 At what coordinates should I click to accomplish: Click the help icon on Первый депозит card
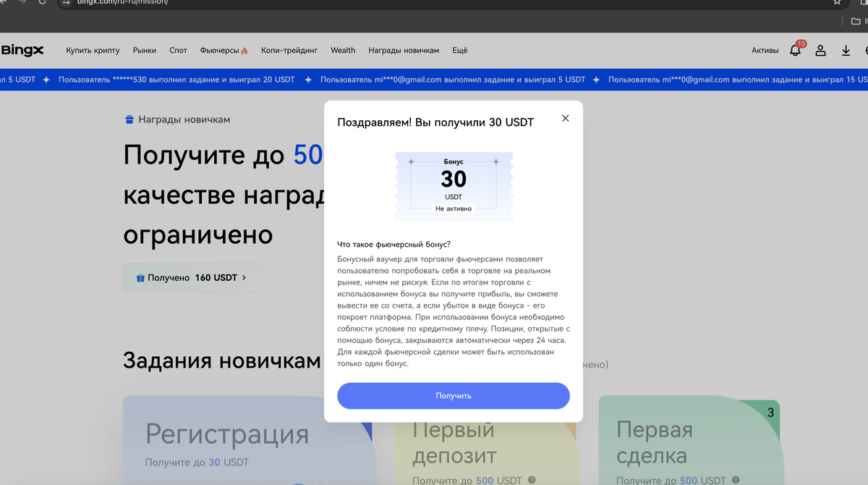pyautogui.click(x=532, y=480)
